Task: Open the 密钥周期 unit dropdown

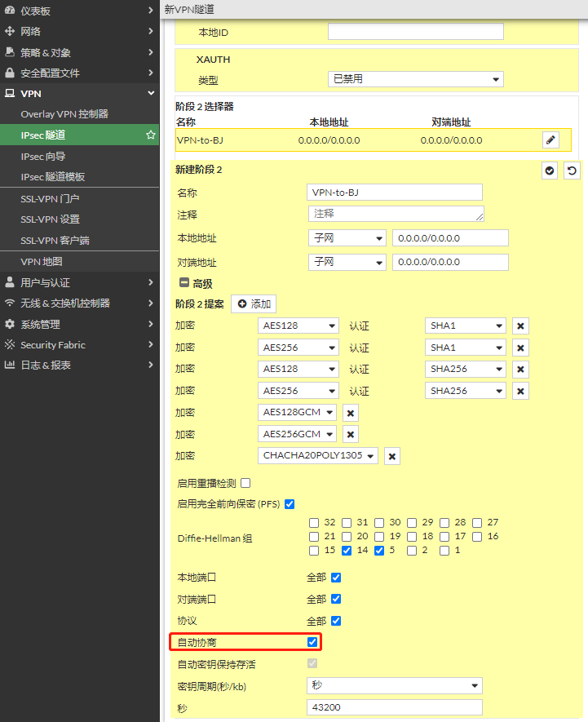Action: tap(394, 685)
